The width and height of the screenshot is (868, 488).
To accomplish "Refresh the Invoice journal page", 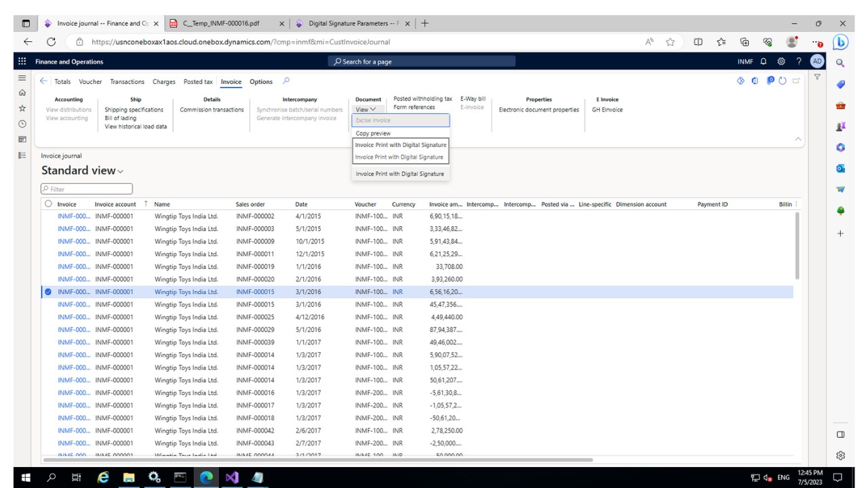I will click(783, 81).
